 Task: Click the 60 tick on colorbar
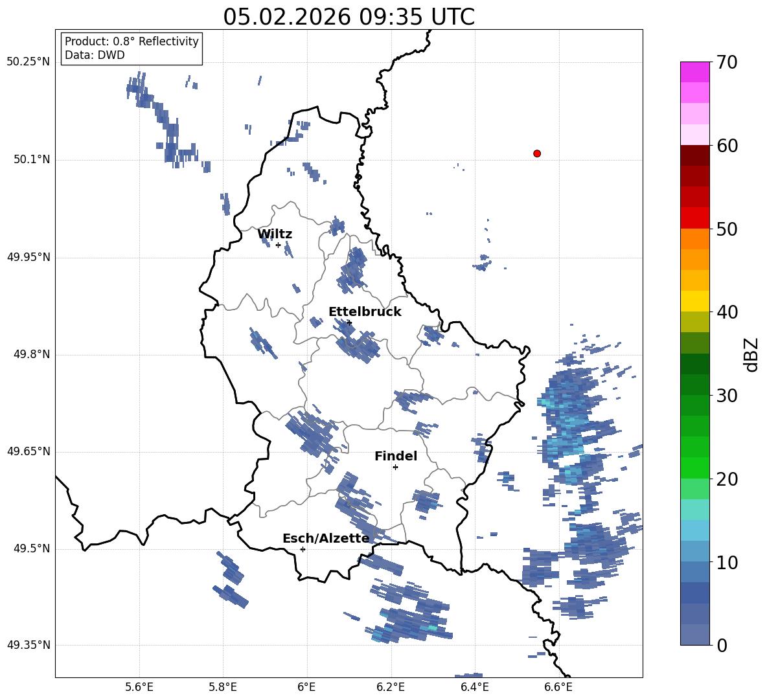(727, 146)
